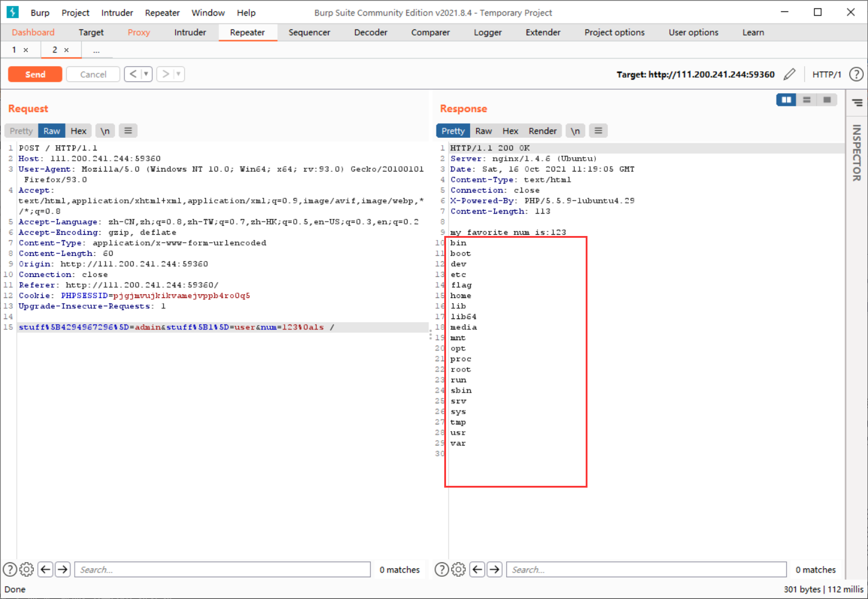This screenshot has height=599, width=868.
Task: Open Request message options hamburger menu
Action: [128, 131]
